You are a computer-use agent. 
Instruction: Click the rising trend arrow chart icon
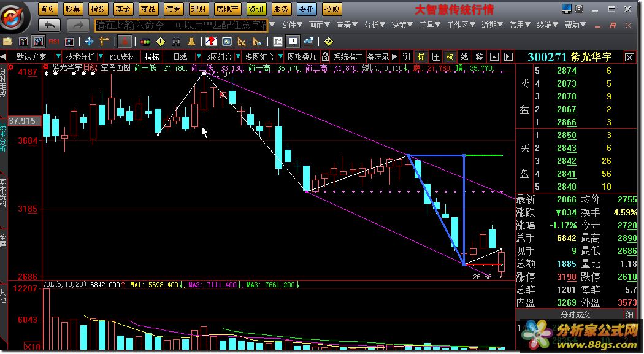pos(309,42)
